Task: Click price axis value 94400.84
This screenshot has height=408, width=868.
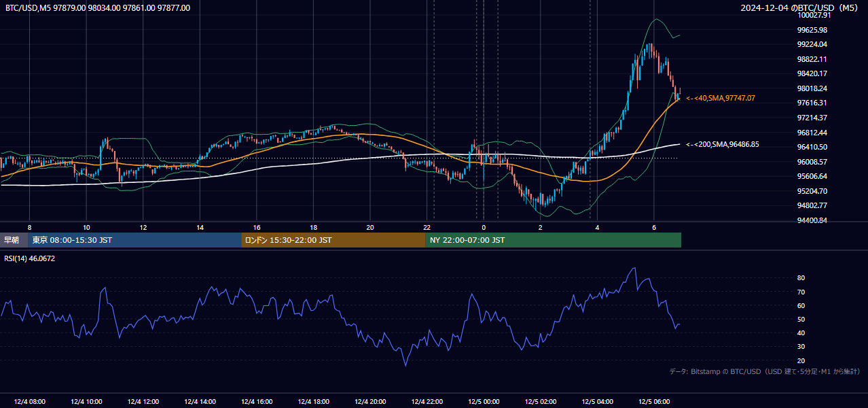Action: (812, 220)
